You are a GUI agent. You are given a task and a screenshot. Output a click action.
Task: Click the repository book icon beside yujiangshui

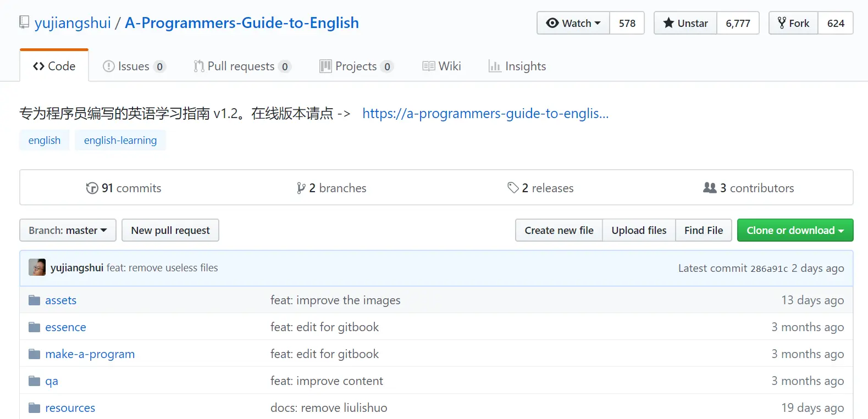(x=24, y=23)
